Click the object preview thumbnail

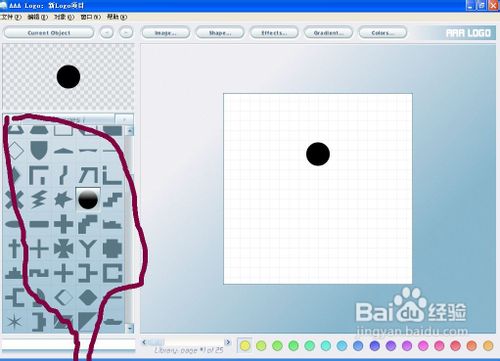click(68, 77)
